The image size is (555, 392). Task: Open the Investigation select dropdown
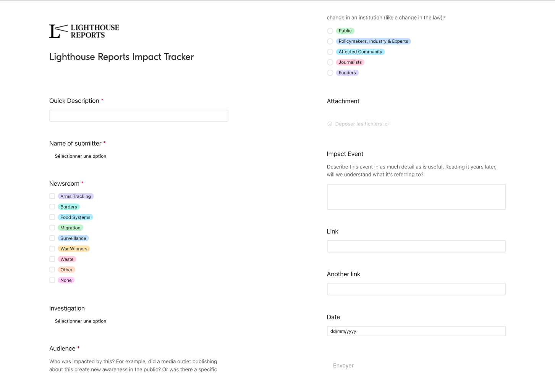tap(81, 321)
